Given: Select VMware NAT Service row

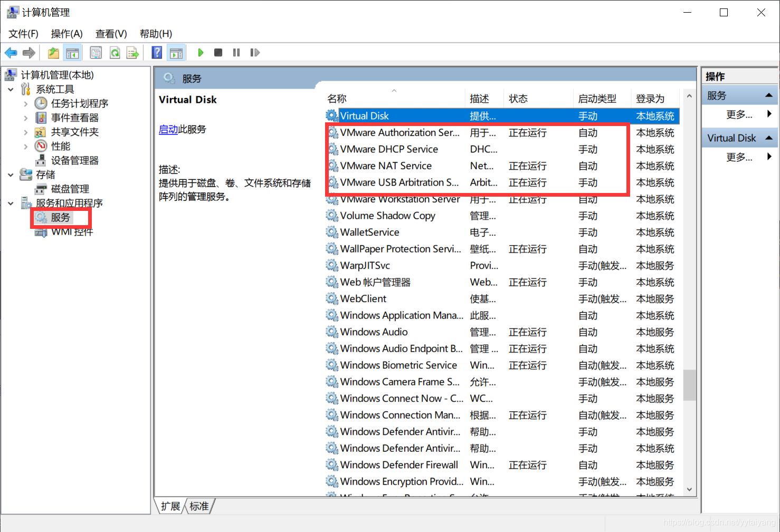Looking at the screenshot, I should [502, 166].
